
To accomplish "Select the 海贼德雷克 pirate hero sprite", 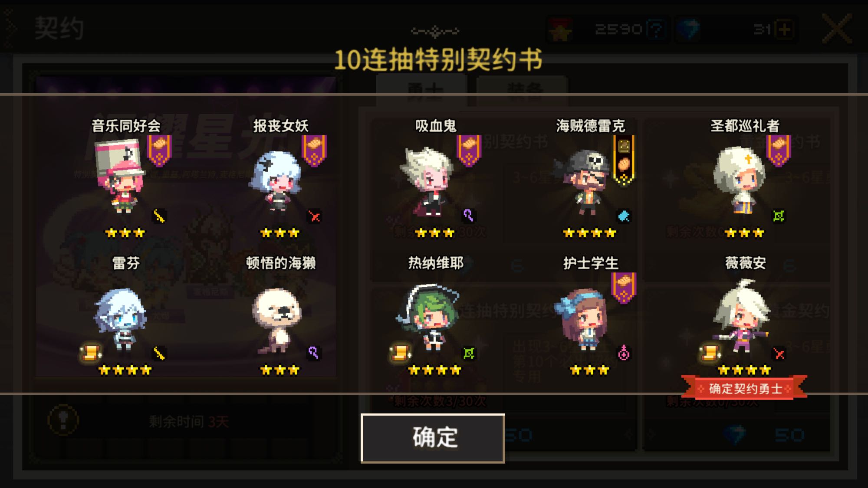I will [583, 182].
